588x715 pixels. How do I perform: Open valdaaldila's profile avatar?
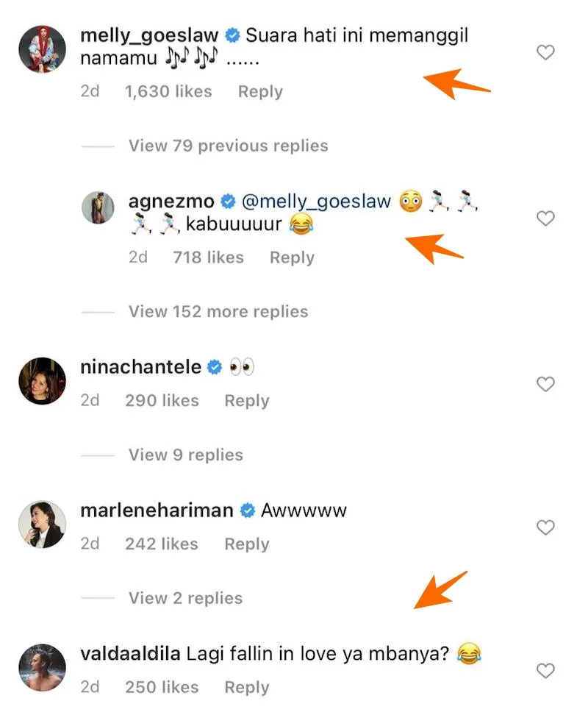(43, 667)
